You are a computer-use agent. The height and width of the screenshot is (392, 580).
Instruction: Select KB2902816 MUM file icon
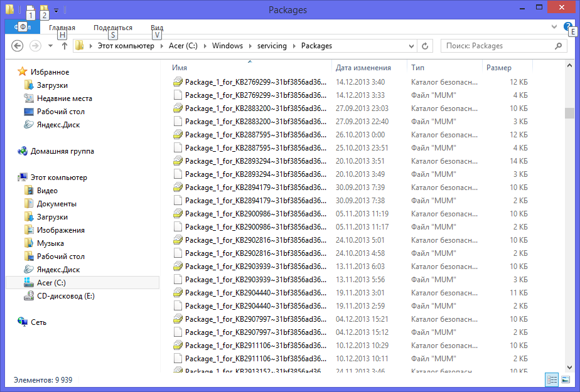pos(178,253)
